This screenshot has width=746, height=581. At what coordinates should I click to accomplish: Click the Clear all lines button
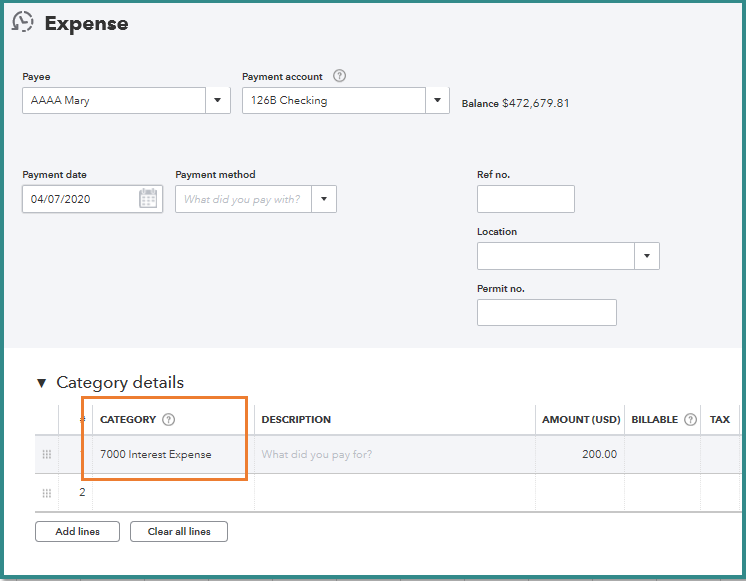pyautogui.click(x=179, y=532)
